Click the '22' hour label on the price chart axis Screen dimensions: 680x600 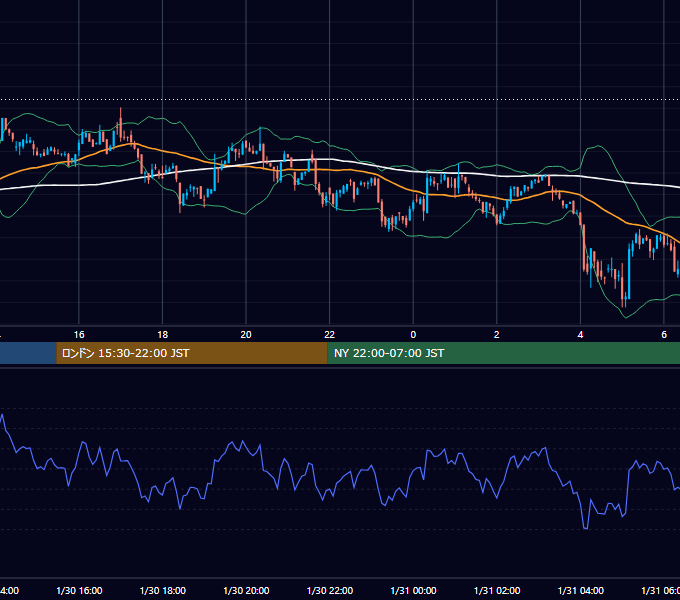coord(330,335)
